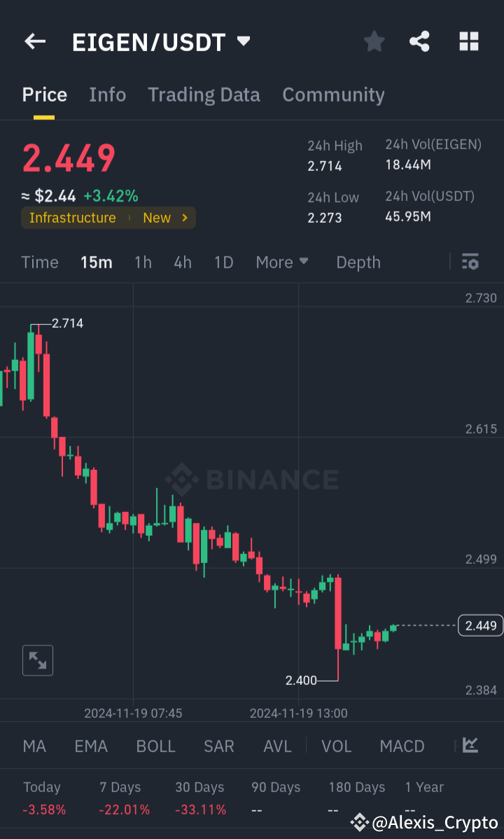Open the share options
Image resolution: width=504 pixels, height=839 pixels.
(419, 41)
